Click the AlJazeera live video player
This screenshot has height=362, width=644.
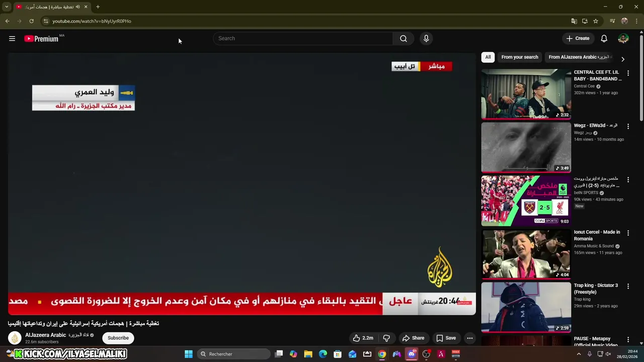pyautogui.click(x=242, y=184)
